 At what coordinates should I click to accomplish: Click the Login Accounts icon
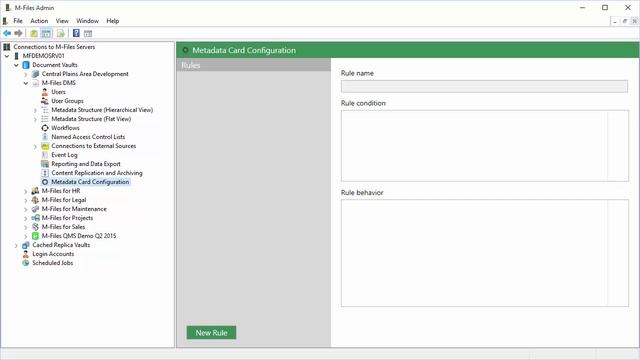[26, 254]
